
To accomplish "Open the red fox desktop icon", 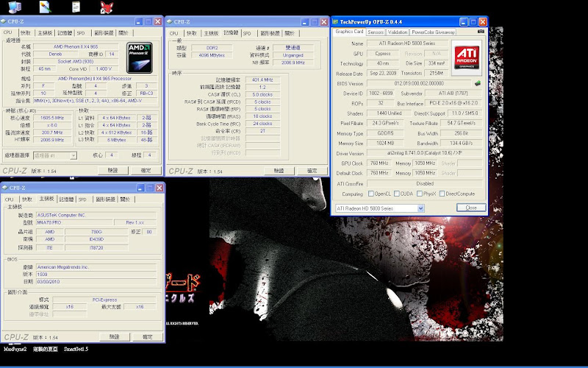I will [107, 7].
